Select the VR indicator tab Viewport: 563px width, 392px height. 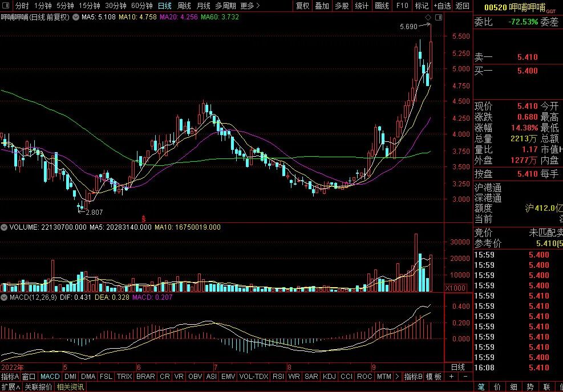click(179, 377)
